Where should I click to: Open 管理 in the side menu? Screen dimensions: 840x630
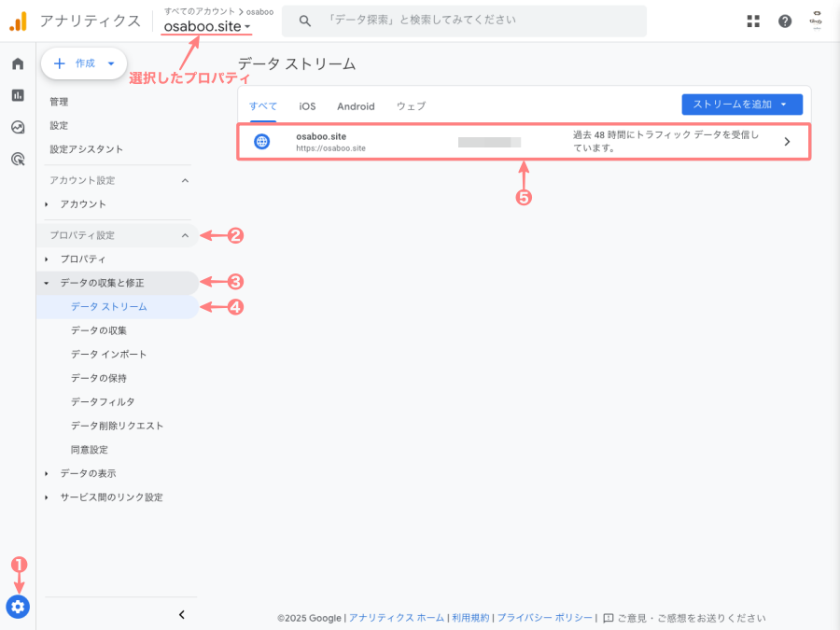click(59, 102)
